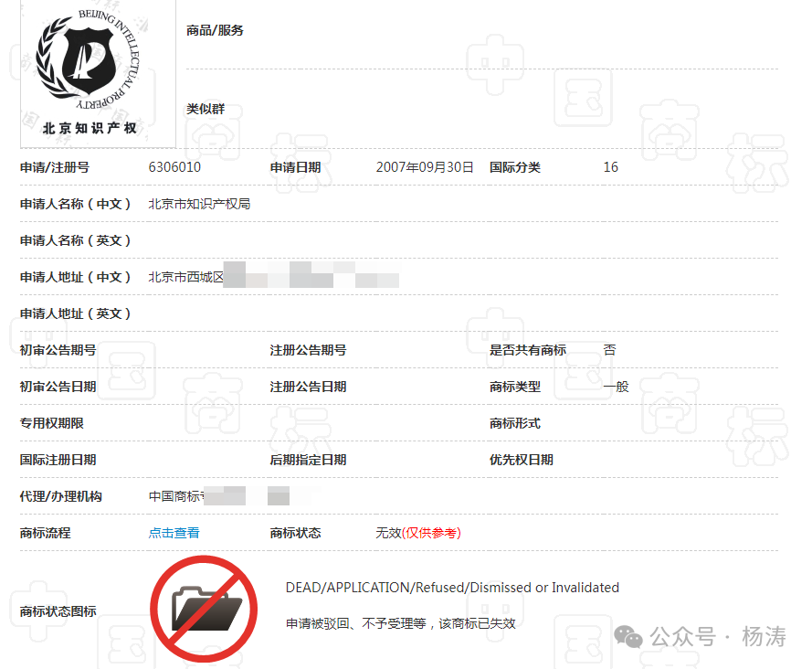Click the 注册公告日期 label
812x669 pixels.
[x=308, y=387]
